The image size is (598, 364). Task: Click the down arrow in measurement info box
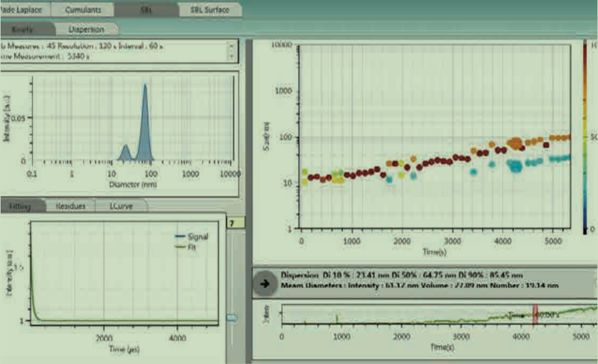(232, 56)
